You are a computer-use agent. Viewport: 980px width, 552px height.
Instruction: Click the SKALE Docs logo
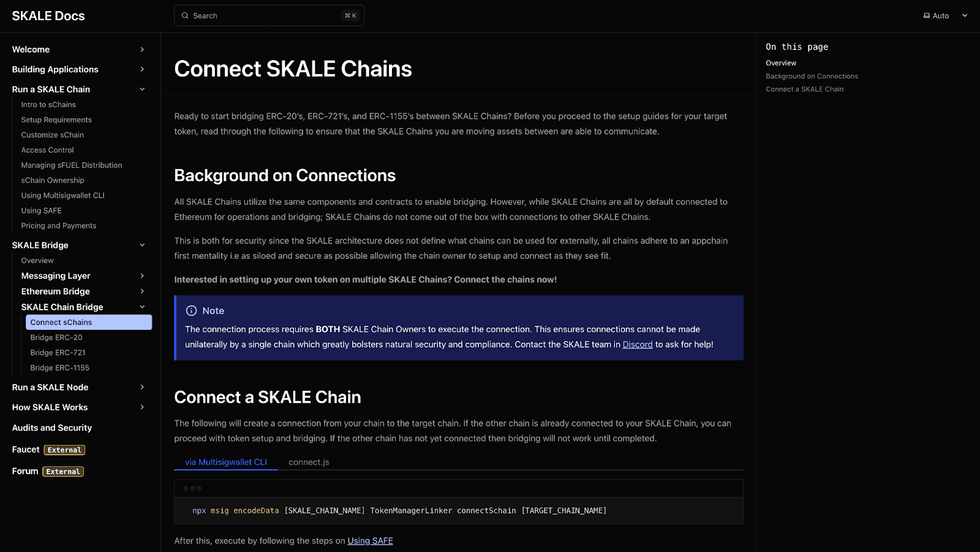click(x=48, y=15)
